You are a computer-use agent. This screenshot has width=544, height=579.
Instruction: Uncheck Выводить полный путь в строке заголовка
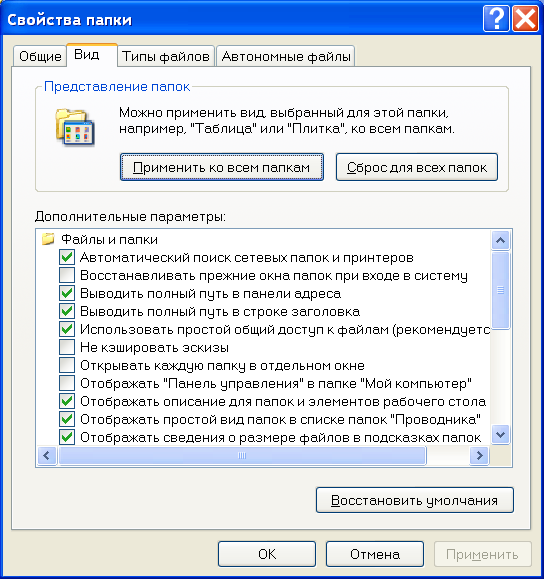tap(67, 311)
